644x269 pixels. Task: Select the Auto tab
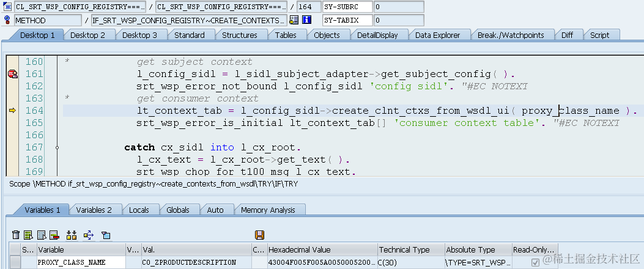(215, 210)
